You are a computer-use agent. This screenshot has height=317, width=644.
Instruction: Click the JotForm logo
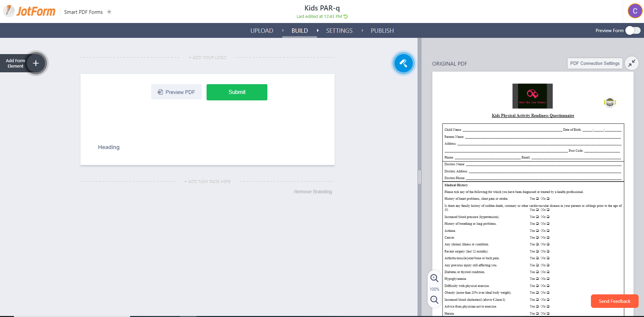29,11
